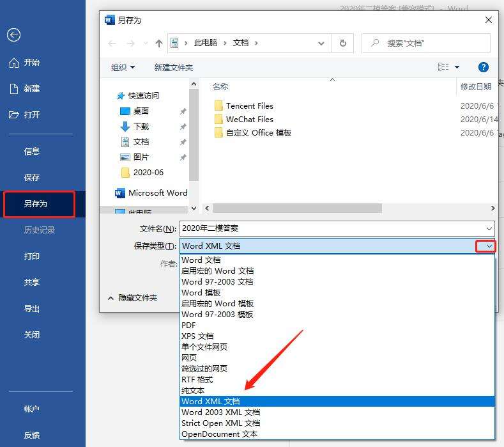Click 此电脑 in the address path
This screenshot has width=504, height=447.
click(x=206, y=43)
